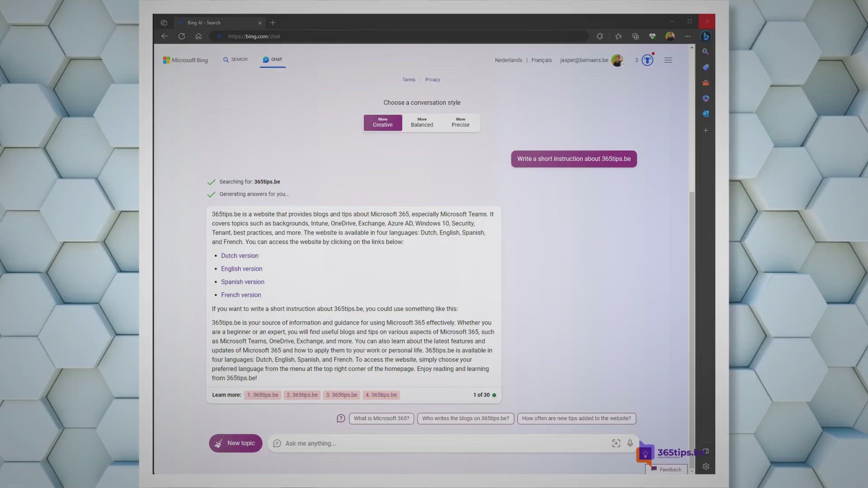The image size is (868, 488).
Task: Choose suggestion Who writes the blogs on 365tips.be?
Action: 466,418
